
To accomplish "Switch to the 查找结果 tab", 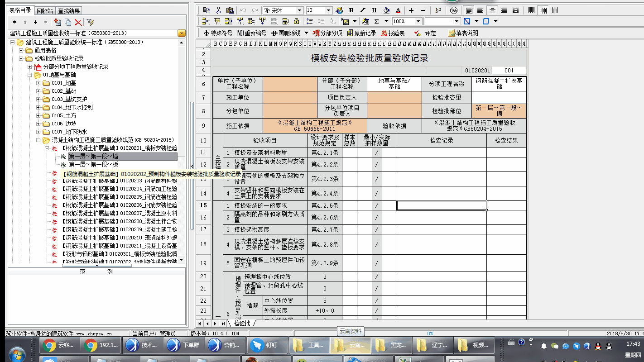I will tap(69, 10).
